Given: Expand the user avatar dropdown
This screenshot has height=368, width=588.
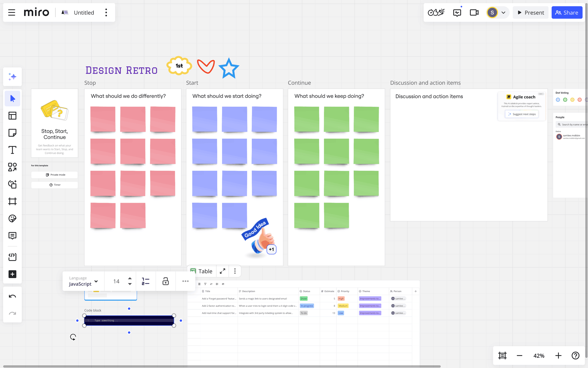Looking at the screenshot, I should tap(503, 13).
